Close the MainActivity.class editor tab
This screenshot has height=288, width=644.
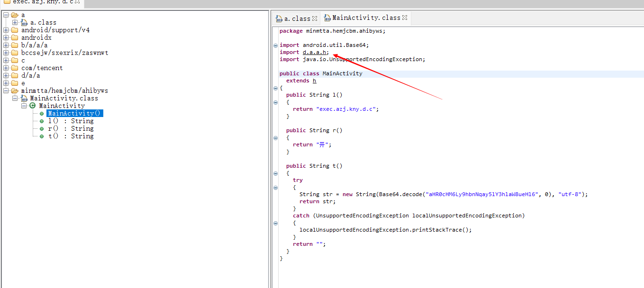point(405,18)
